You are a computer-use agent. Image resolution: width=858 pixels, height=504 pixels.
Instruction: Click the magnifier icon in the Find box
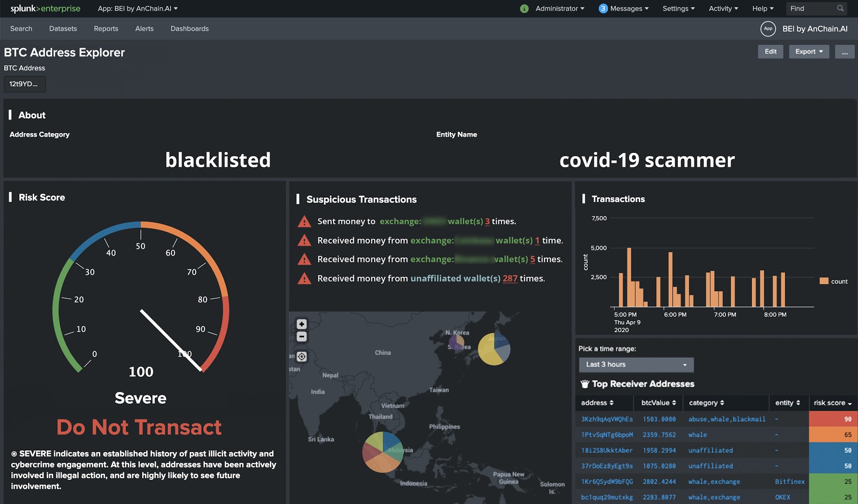click(x=840, y=9)
